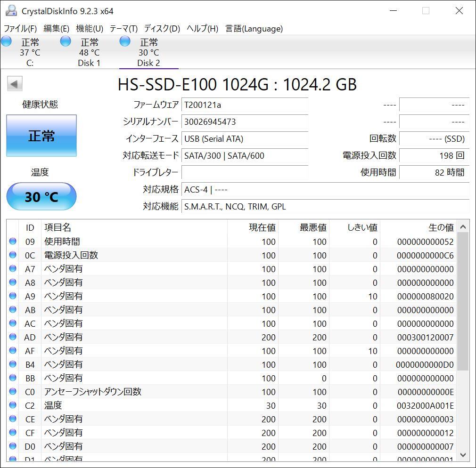Click raw value 000300120007

tap(425, 337)
